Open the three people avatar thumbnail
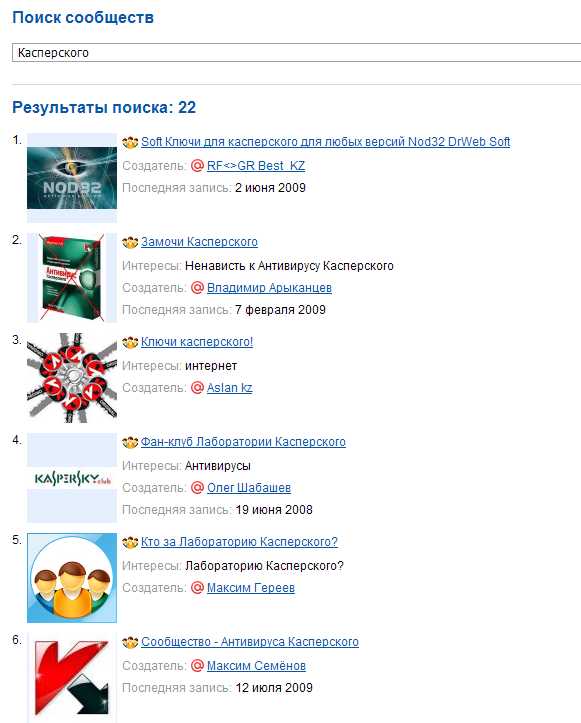 [x=72, y=578]
